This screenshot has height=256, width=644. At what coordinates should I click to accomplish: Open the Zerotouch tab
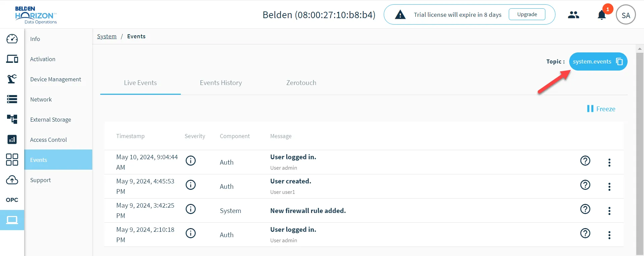301,83
